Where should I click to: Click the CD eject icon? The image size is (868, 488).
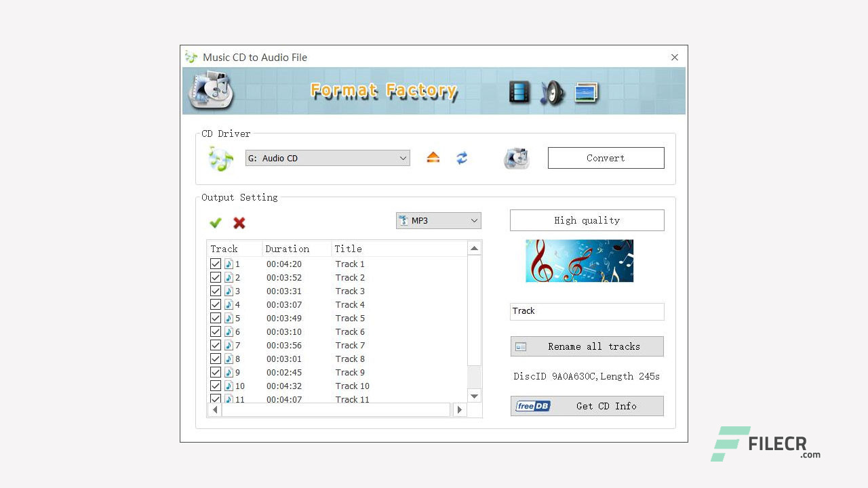click(x=433, y=158)
